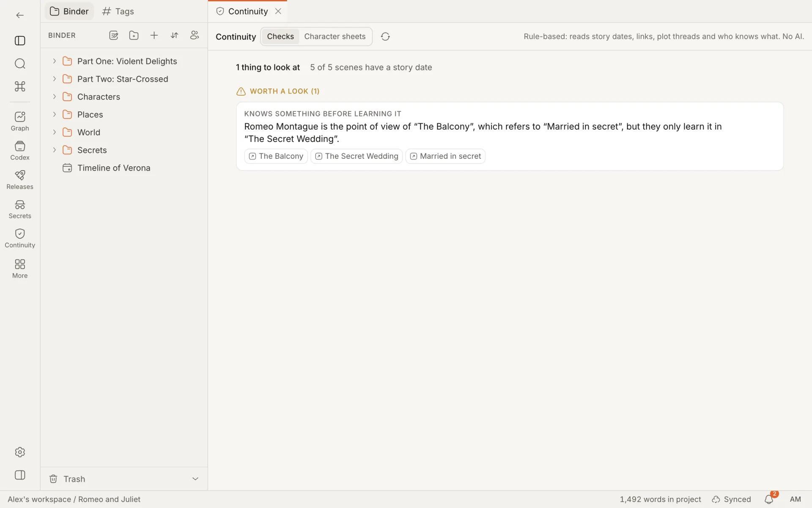Create a new document in binder
Screen dimensions: 812x508
coord(113,36)
